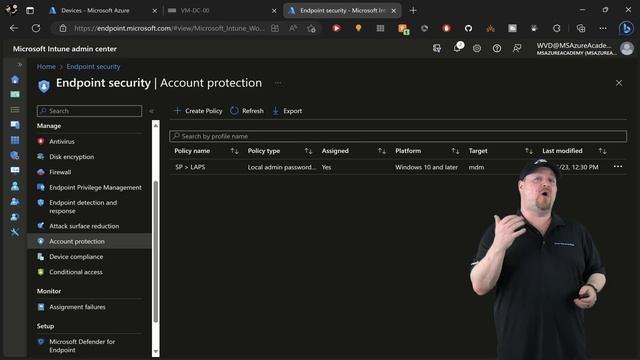Open row options ellipsis for SP > LAPS

pyautogui.click(x=618, y=166)
